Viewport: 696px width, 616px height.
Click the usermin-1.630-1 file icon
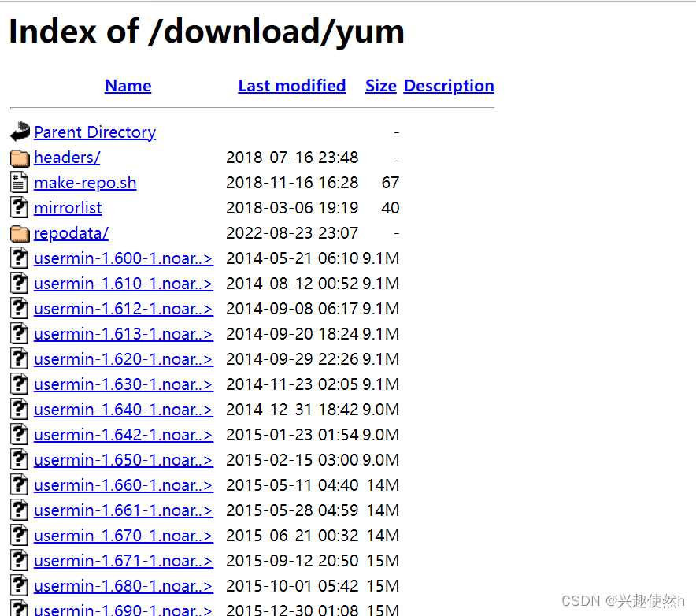coord(19,384)
